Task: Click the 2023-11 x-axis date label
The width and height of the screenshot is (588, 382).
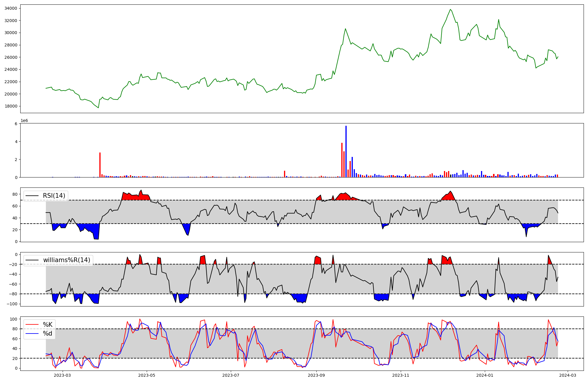Action: [x=401, y=375]
